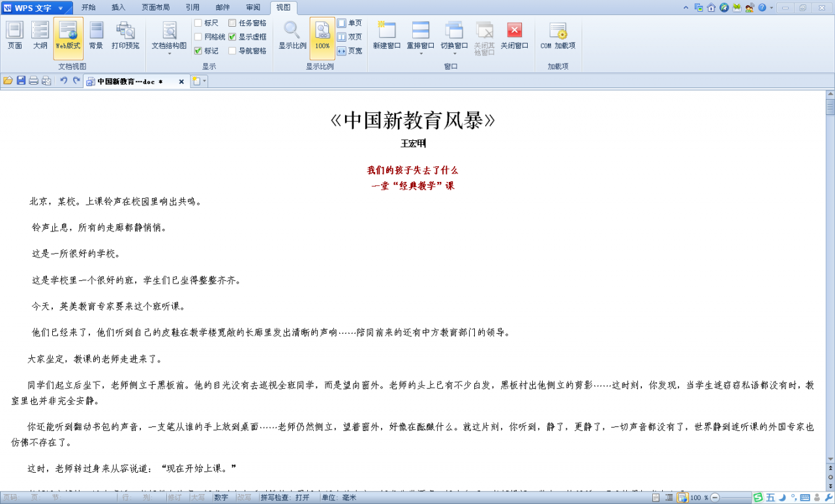Redo with the quick toolbar arrow

pos(76,81)
